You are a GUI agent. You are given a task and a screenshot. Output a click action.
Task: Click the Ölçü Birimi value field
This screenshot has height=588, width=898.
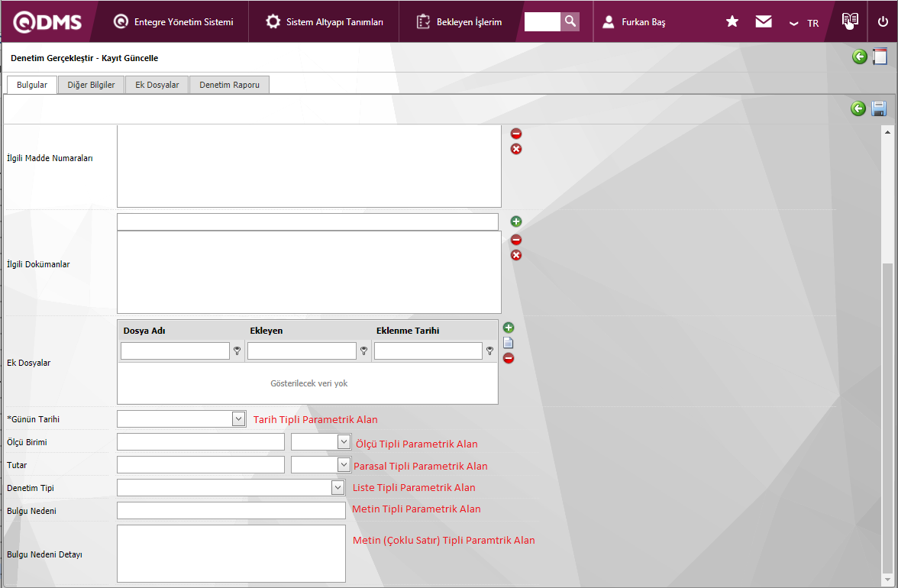pos(200,442)
